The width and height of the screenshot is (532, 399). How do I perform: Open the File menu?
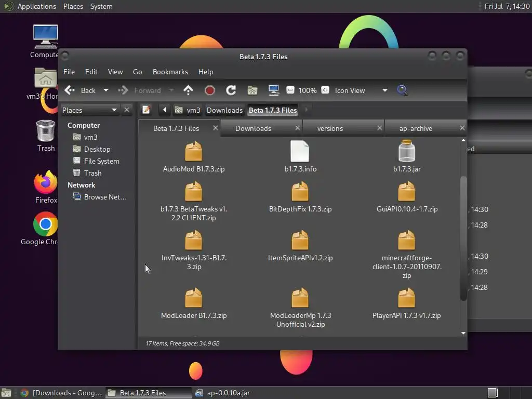tap(69, 72)
